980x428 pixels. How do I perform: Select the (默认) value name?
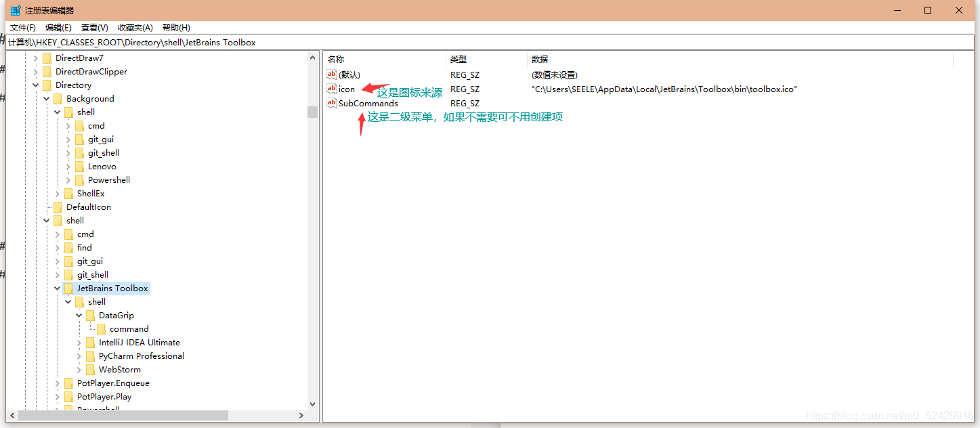[349, 74]
